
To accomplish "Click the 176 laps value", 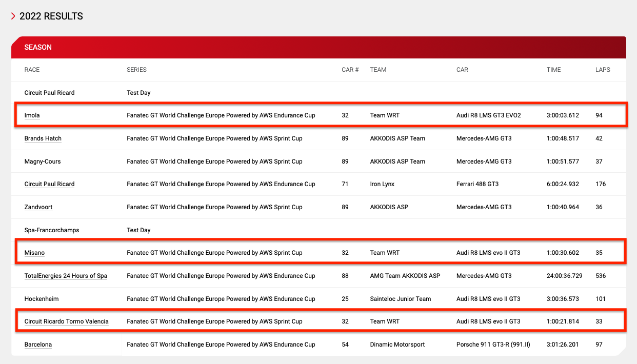I will pyautogui.click(x=601, y=184).
